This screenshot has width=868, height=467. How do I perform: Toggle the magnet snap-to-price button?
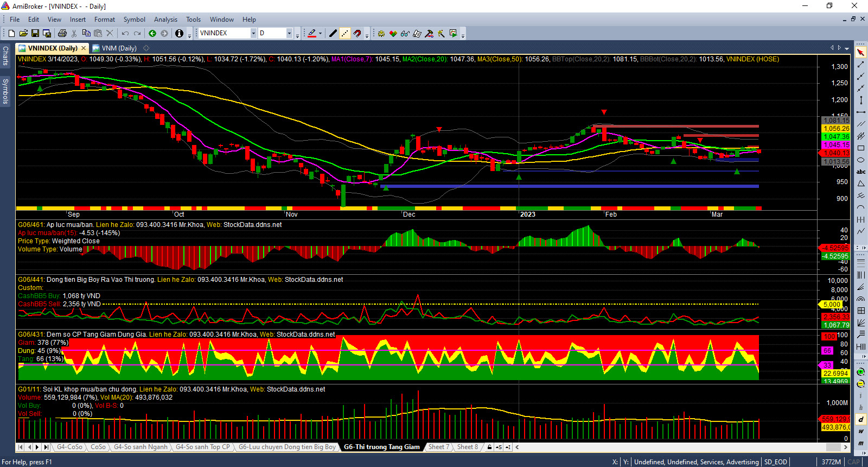(x=357, y=33)
